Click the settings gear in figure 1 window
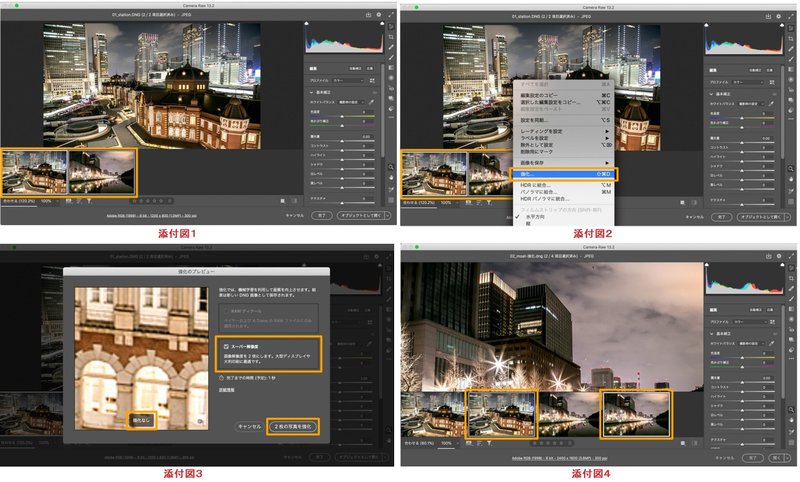 [379, 14]
